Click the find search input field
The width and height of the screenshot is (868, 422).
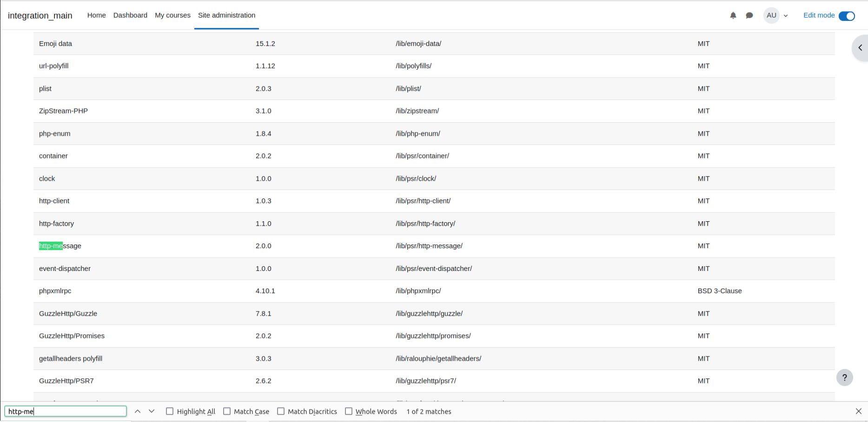tap(66, 411)
